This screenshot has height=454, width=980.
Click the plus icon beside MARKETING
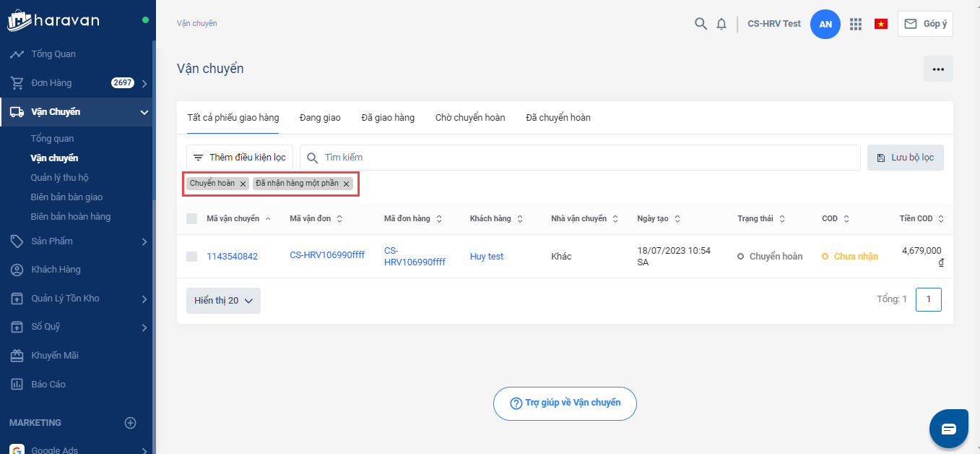130,423
